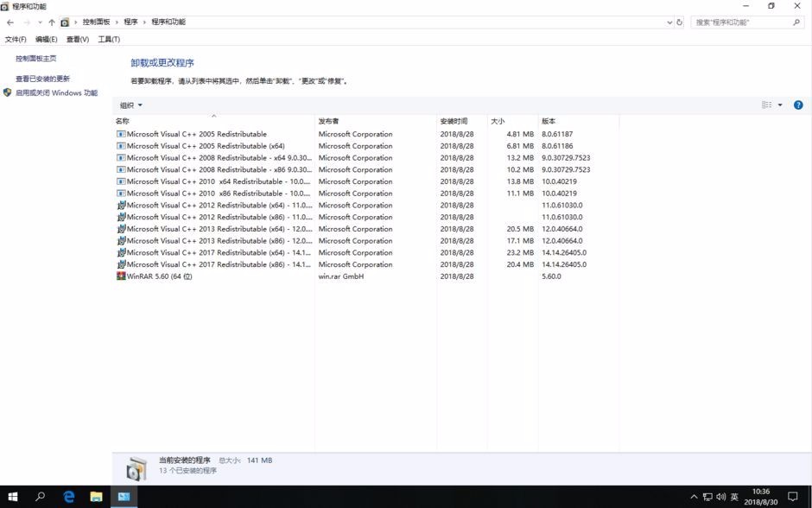
Task: Show hidden system tray icons
Action: [x=694, y=497]
